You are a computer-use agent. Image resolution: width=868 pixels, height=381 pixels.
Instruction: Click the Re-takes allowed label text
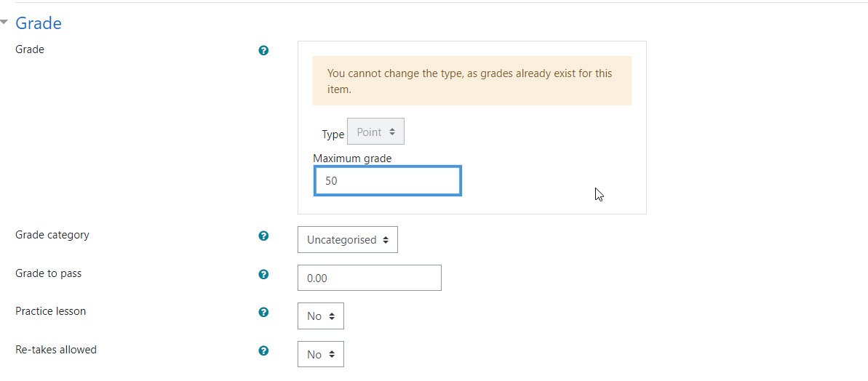click(x=56, y=350)
